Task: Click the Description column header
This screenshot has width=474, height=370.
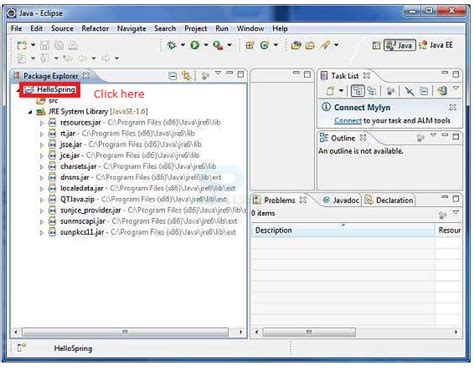Action: tap(343, 230)
